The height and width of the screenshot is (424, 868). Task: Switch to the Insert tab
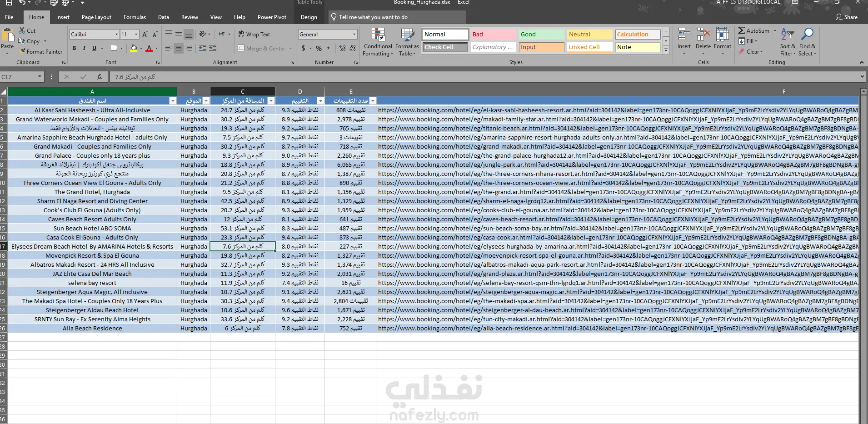(x=63, y=17)
